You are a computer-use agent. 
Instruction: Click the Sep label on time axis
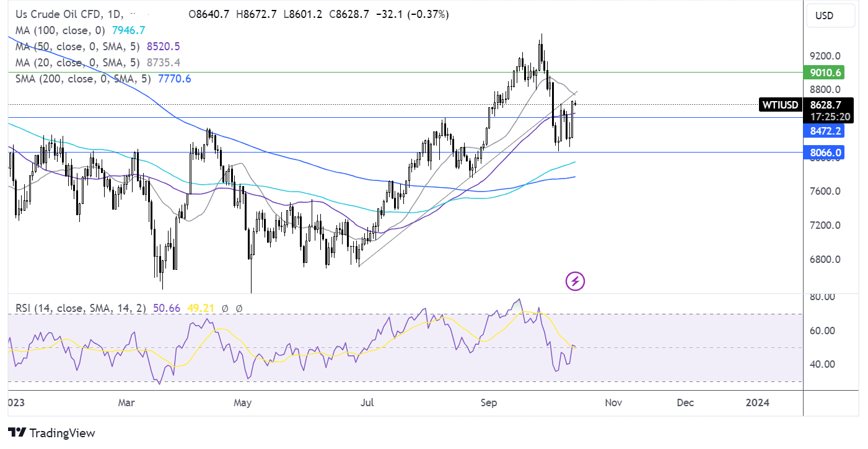488,402
